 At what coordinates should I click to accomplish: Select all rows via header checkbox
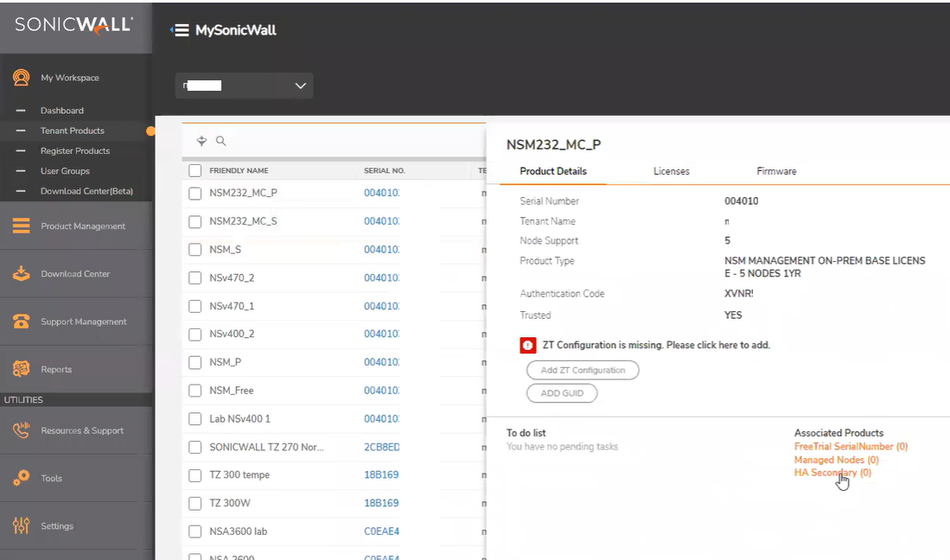tap(195, 171)
